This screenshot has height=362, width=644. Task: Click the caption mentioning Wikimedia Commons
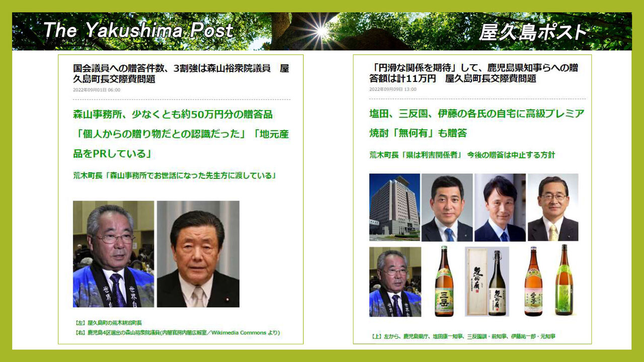pos(176,333)
